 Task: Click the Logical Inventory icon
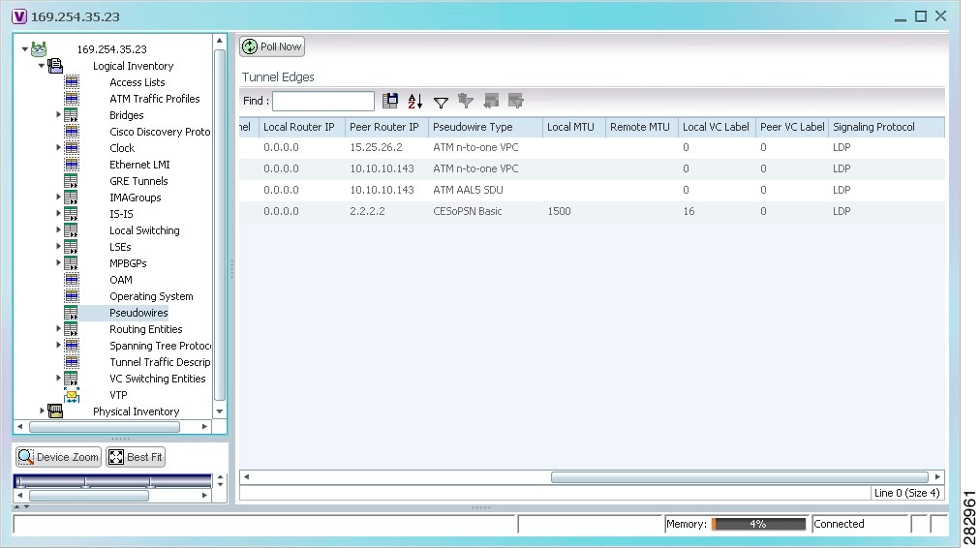click(55, 65)
